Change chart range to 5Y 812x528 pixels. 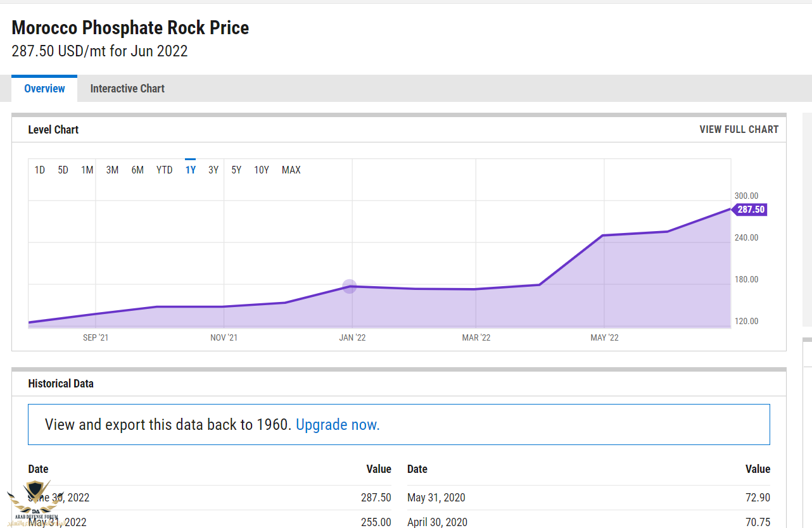(x=236, y=170)
